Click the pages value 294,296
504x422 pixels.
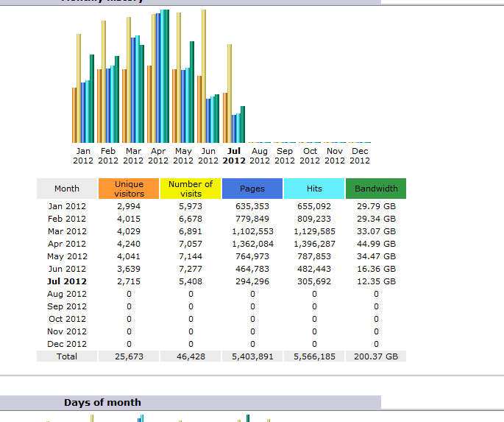pyautogui.click(x=252, y=281)
